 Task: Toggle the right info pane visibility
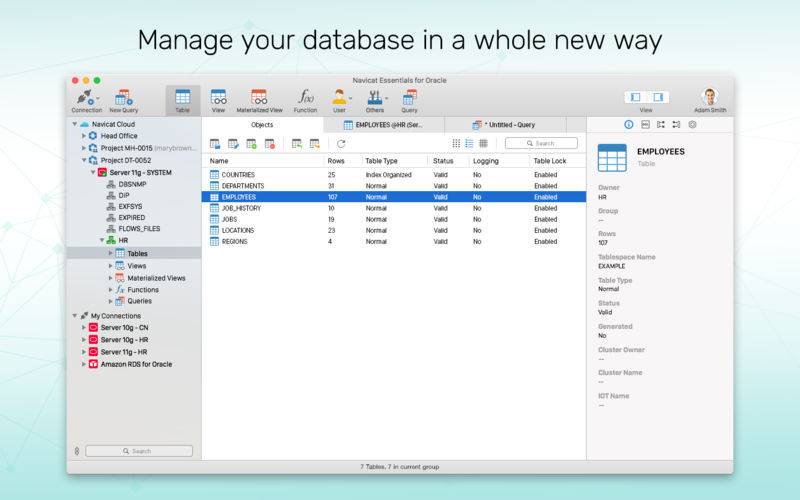(x=658, y=97)
